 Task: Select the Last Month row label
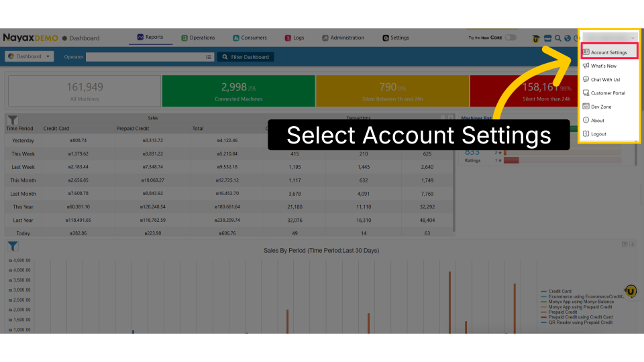(23, 194)
